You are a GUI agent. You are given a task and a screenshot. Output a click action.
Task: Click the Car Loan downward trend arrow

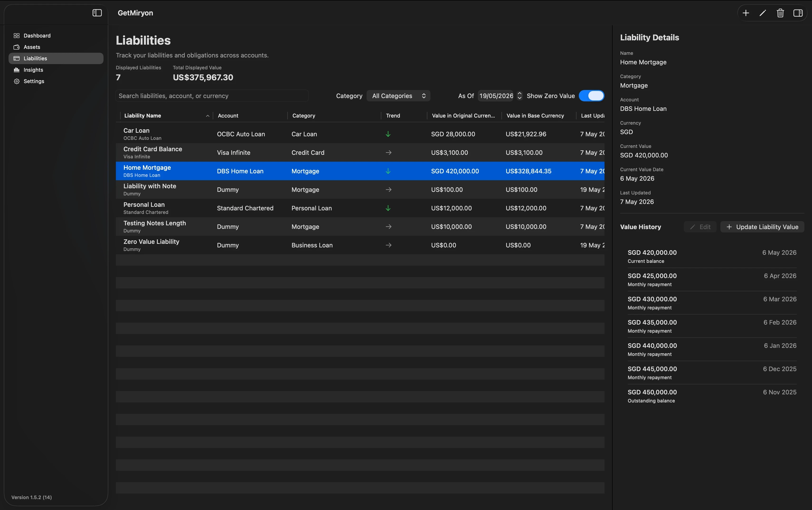(x=388, y=134)
